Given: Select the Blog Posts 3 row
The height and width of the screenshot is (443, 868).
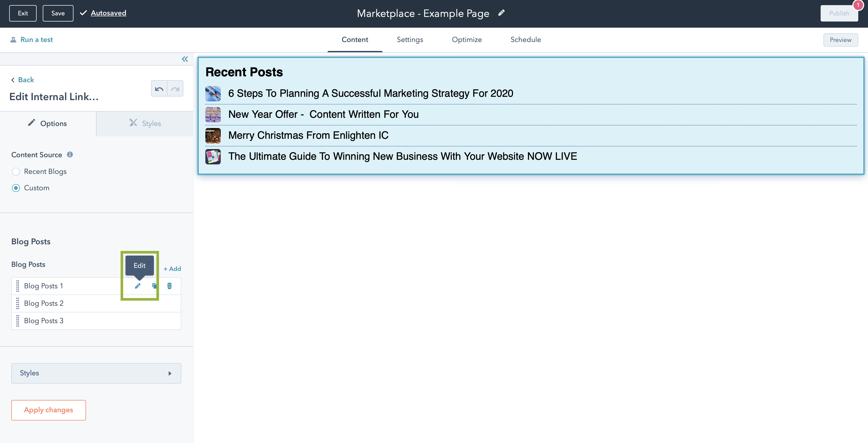Looking at the screenshot, I should click(96, 321).
